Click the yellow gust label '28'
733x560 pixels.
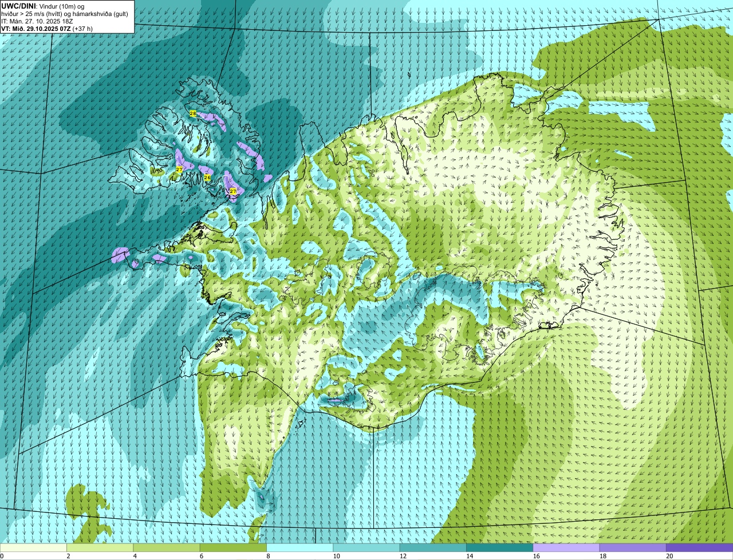(x=192, y=113)
